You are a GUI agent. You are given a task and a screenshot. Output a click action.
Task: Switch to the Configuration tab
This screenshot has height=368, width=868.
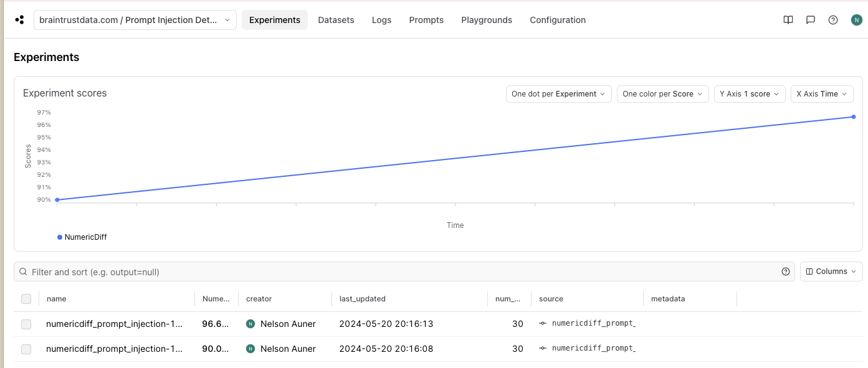point(558,20)
